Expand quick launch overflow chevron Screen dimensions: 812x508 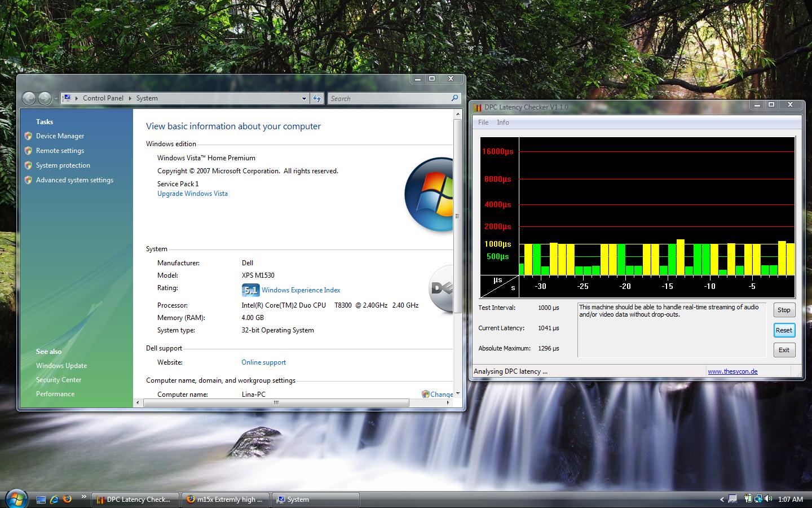pyautogui.click(x=83, y=497)
